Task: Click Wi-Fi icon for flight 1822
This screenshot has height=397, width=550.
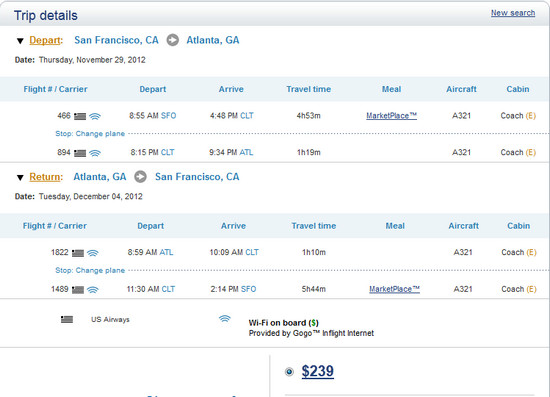Action: (x=93, y=253)
